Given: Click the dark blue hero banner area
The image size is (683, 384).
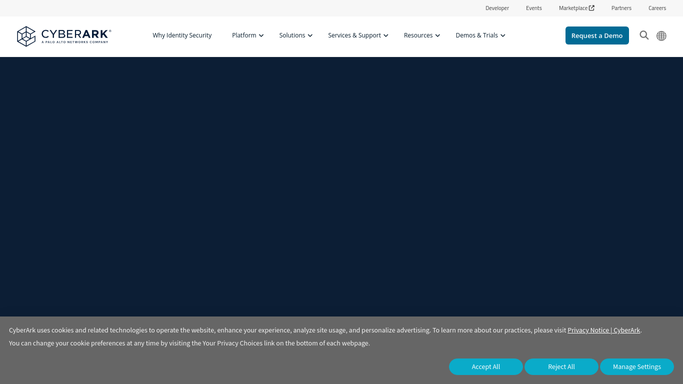Looking at the screenshot, I should [342, 186].
